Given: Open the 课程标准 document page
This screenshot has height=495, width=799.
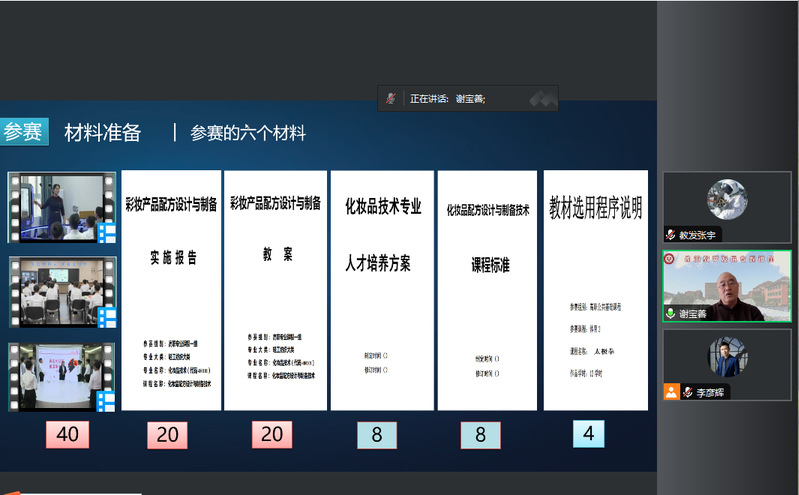Looking at the screenshot, I should (490, 290).
